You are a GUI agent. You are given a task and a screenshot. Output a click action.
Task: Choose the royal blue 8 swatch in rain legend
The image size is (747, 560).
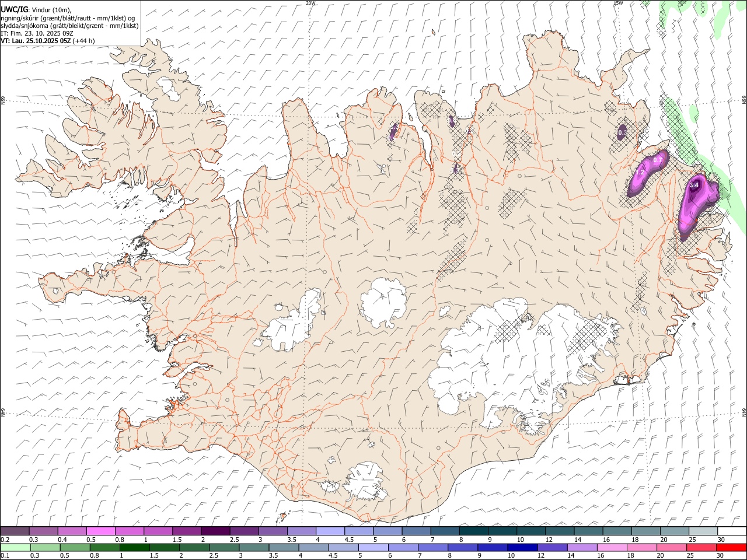[x=462, y=547]
